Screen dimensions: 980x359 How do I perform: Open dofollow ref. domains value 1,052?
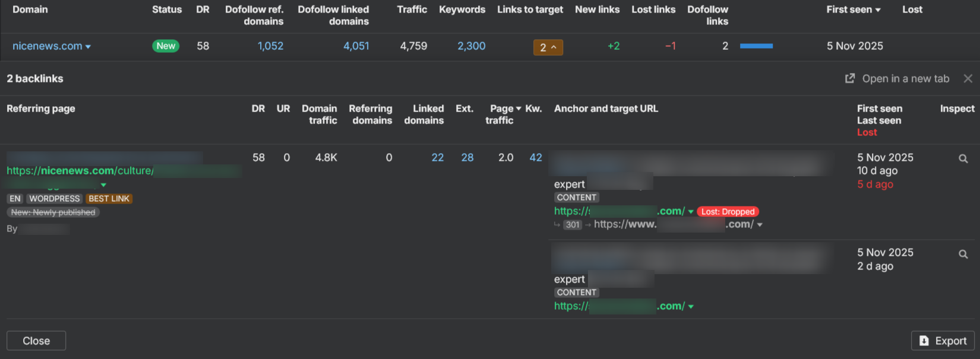tap(270, 46)
